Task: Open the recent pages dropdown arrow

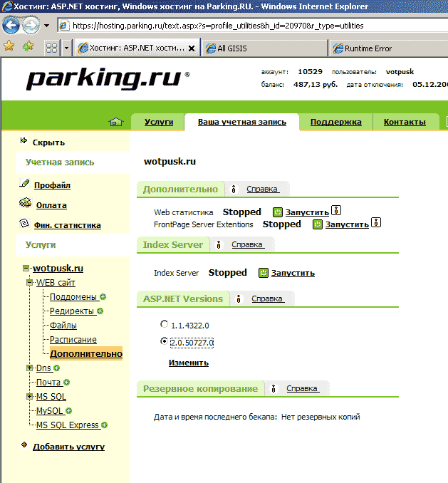Action: (46, 26)
